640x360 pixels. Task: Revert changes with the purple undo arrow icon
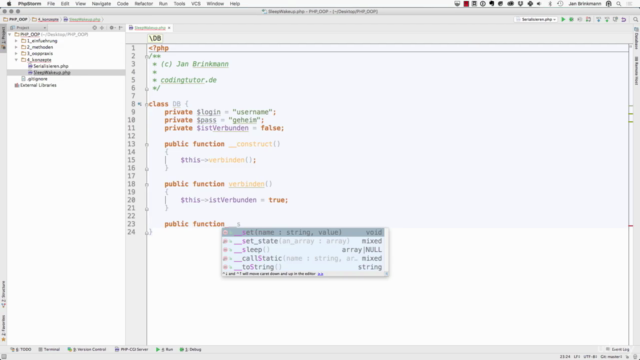coord(624,19)
